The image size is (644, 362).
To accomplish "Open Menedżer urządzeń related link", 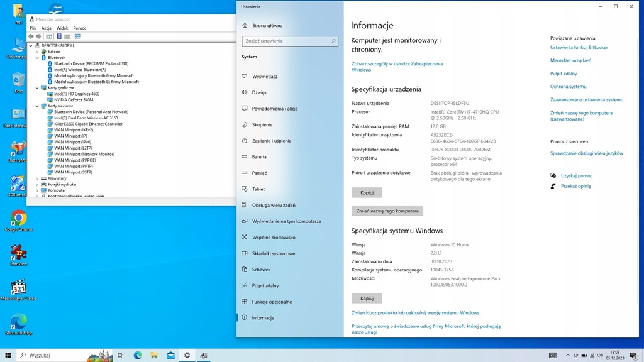I will [x=570, y=60].
